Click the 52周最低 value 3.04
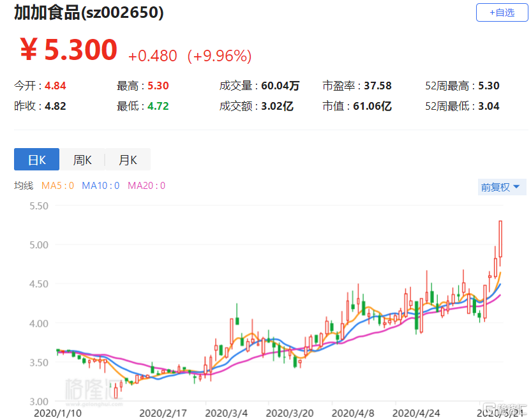The width and height of the screenshot is (531, 420). tap(489, 106)
